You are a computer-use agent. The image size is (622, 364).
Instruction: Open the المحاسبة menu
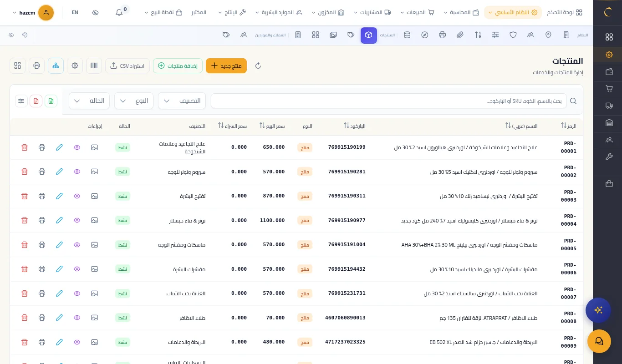[x=461, y=12]
